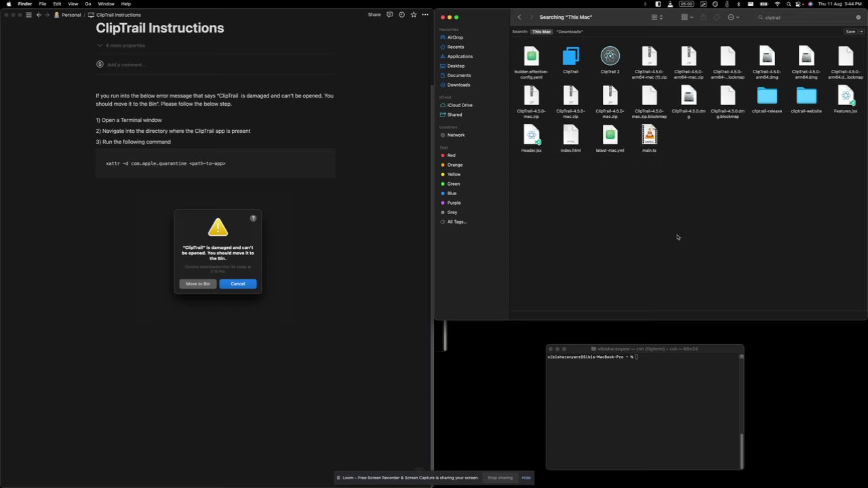Screen dimensions: 868x488
Task: Open the Window menu
Action: click(x=106, y=4)
